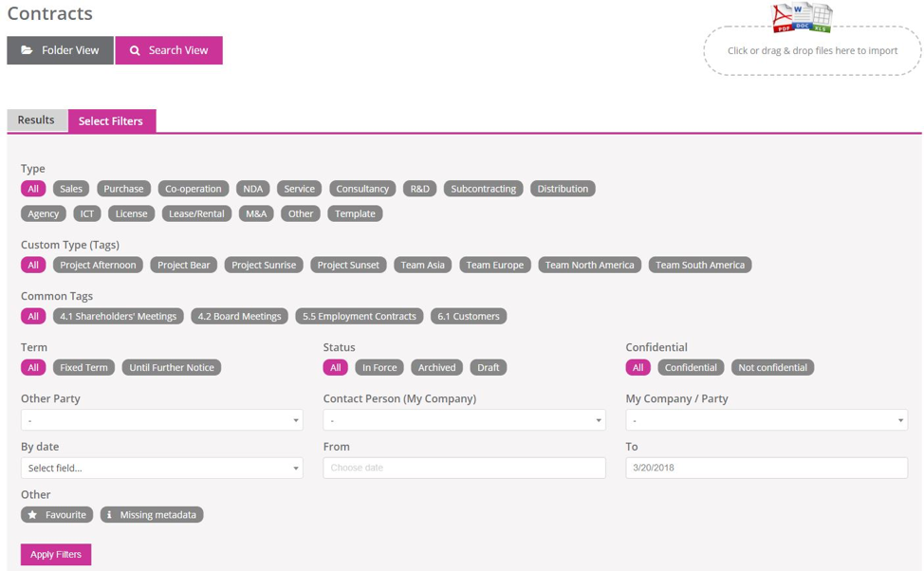Enable the In Force status filter
Image resolution: width=924 pixels, height=571 pixels.
pyautogui.click(x=379, y=367)
